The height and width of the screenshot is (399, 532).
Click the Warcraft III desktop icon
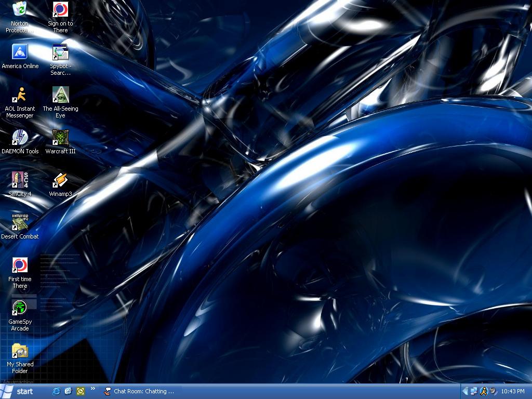point(60,137)
